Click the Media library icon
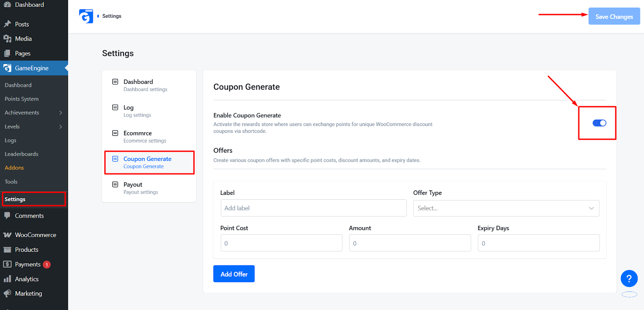This screenshot has height=310, width=644. [7, 39]
